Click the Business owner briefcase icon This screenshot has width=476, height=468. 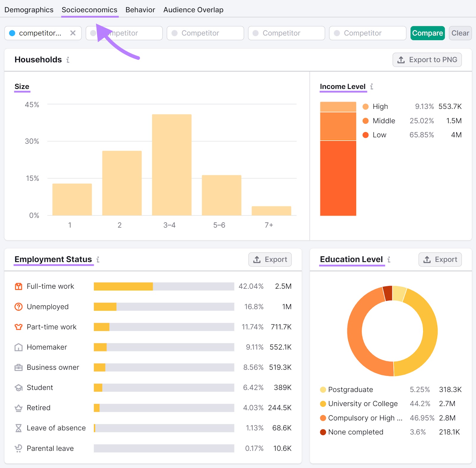tap(18, 367)
